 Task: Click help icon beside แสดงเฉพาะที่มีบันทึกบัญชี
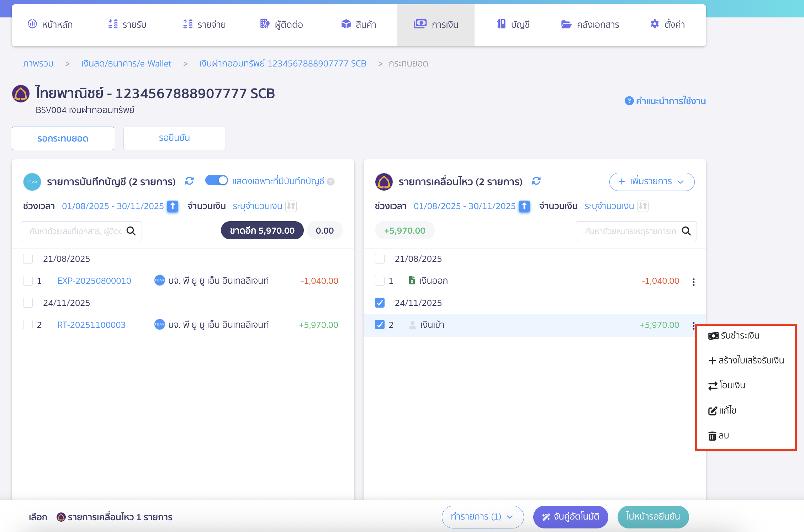click(331, 182)
